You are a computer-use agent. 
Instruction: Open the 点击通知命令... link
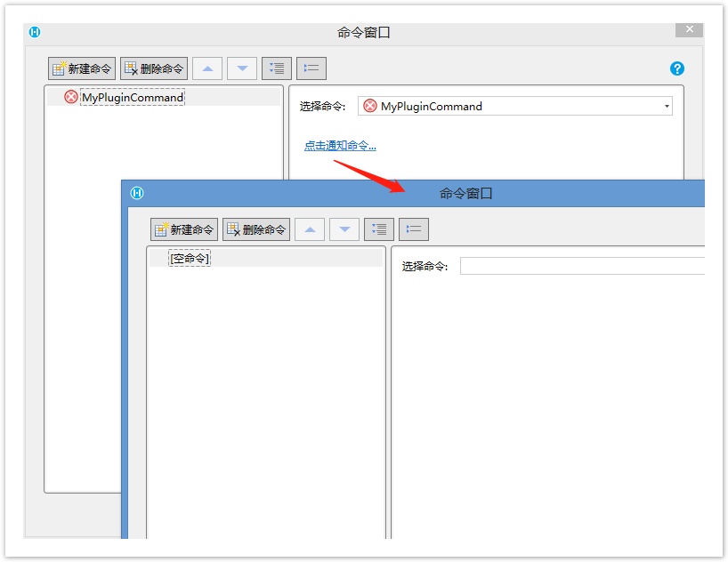click(340, 146)
